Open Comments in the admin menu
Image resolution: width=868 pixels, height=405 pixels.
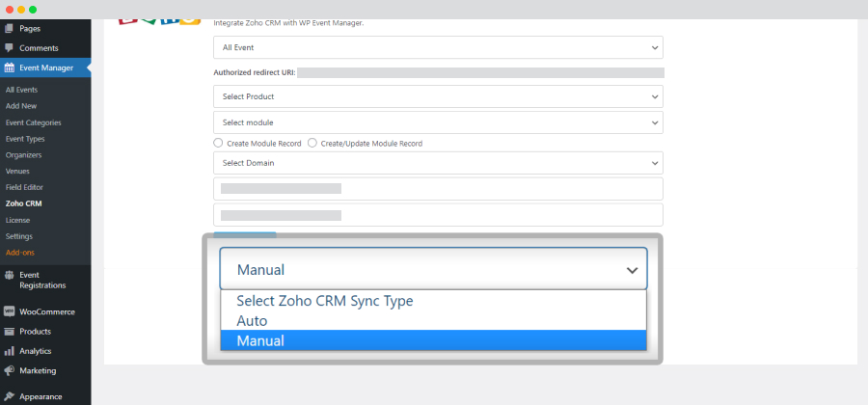click(39, 48)
